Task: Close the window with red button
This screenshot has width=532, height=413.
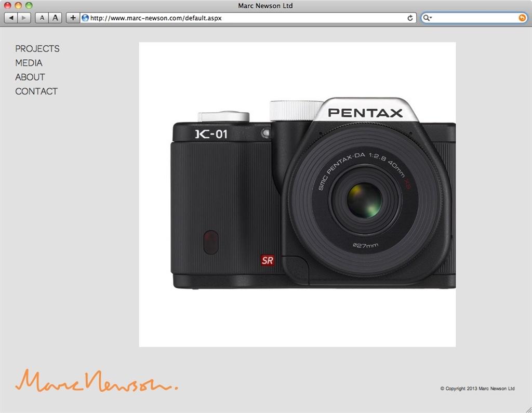Action: 7,5
